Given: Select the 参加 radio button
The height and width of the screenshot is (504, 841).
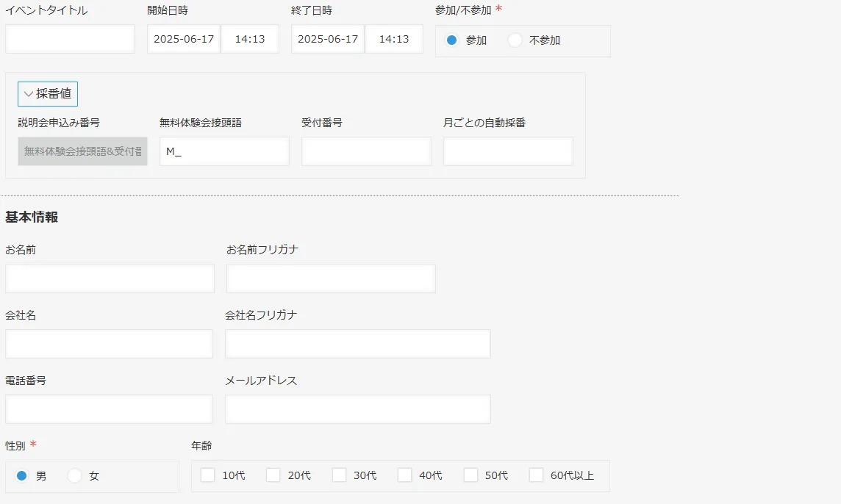Looking at the screenshot, I should (451, 40).
